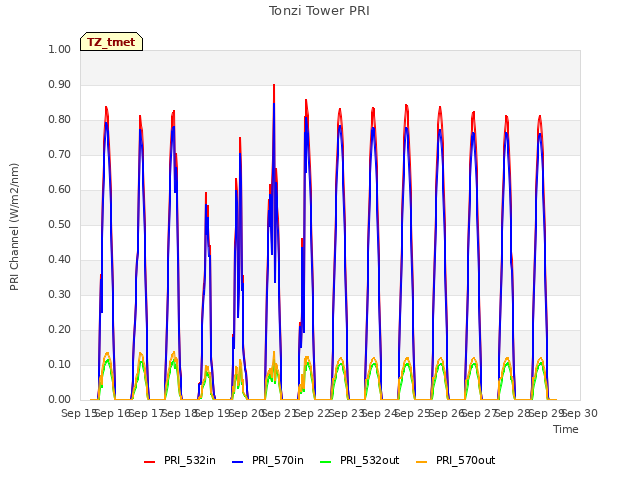The height and width of the screenshot is (480, 640).
Task: Click the 0.20 y-axis tick value
Action: [x=60, y=330]
